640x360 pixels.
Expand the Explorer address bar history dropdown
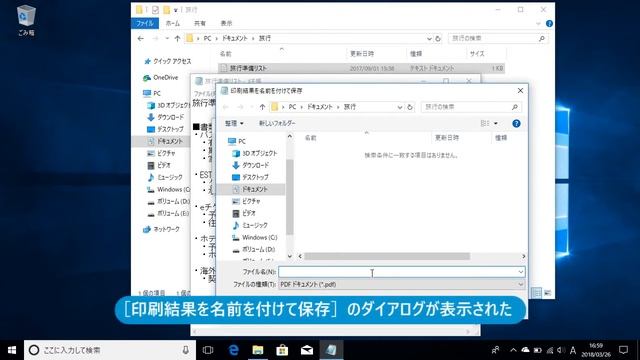[429, 38]
